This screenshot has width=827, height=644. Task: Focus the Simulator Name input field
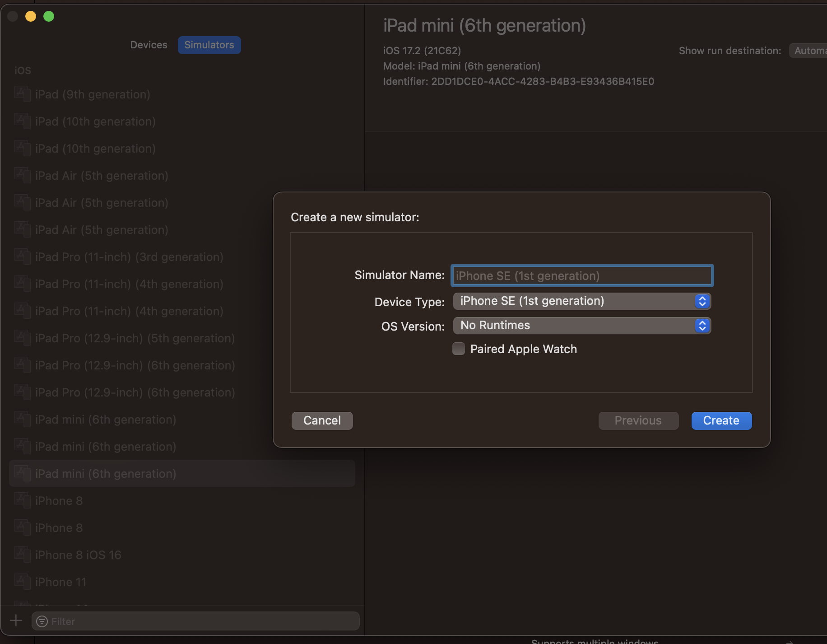click(x=582, y=275)
